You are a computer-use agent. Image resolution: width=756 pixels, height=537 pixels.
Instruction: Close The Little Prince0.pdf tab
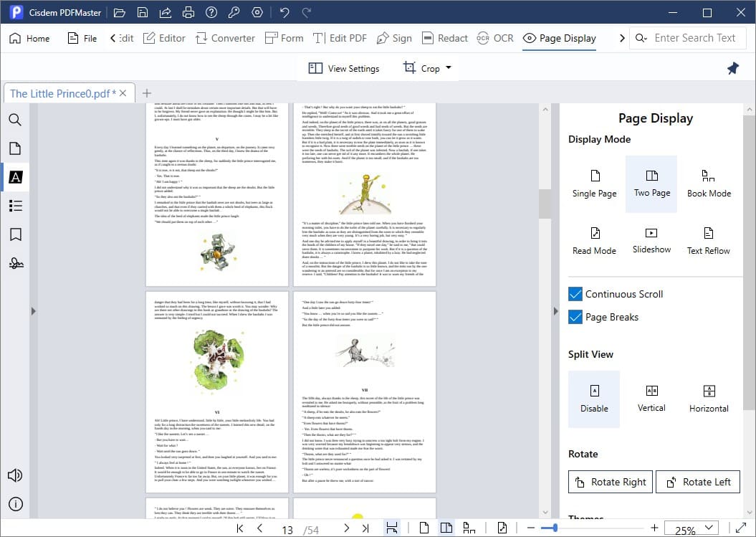[123, 93]
